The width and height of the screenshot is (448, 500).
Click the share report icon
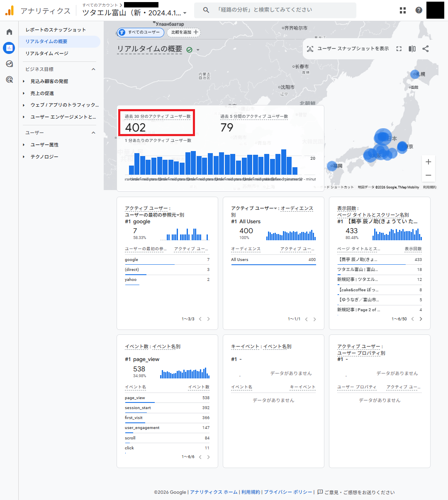point(425,49)
